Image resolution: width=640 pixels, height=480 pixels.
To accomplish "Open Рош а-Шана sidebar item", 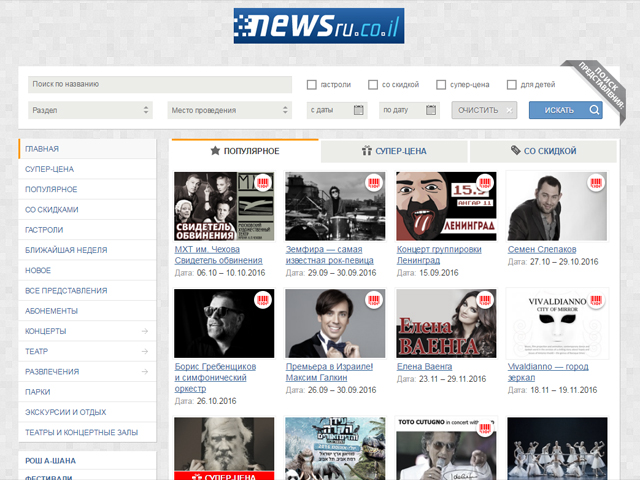I will 87,461.
